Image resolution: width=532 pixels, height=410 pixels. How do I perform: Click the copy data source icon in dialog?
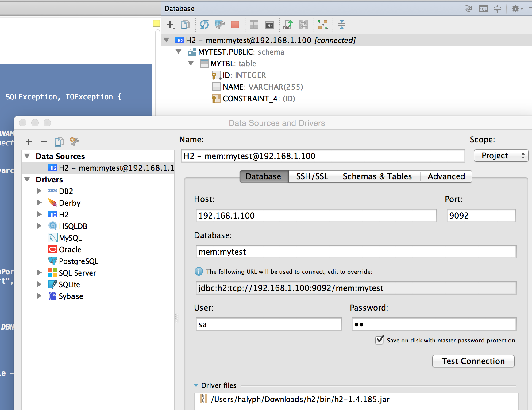pyautogui.click(x=60, y=142)
